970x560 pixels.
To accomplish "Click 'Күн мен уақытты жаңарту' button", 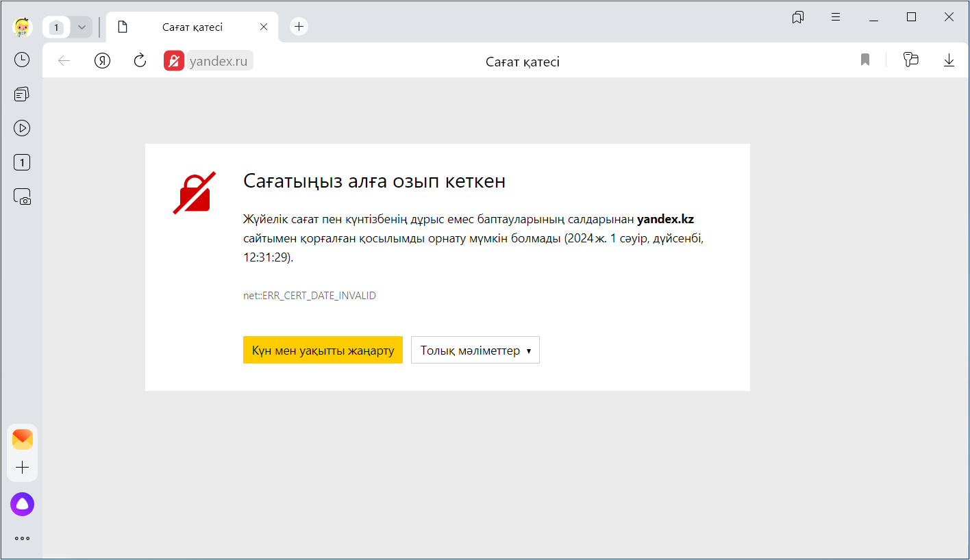I will [323, 350].
